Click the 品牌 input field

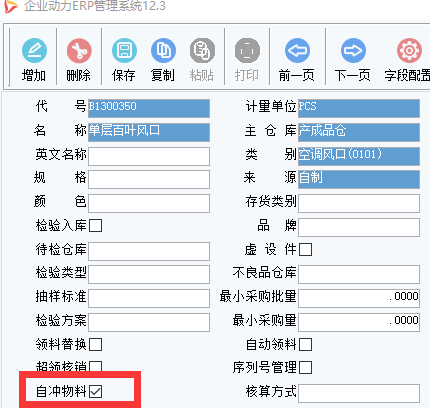359,227
